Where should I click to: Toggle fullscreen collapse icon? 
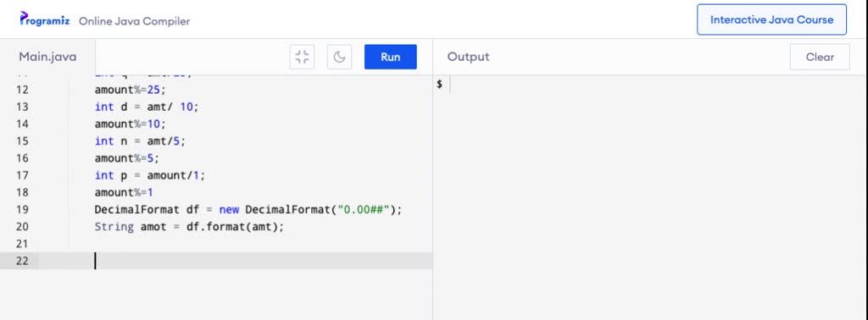point(302,57)
